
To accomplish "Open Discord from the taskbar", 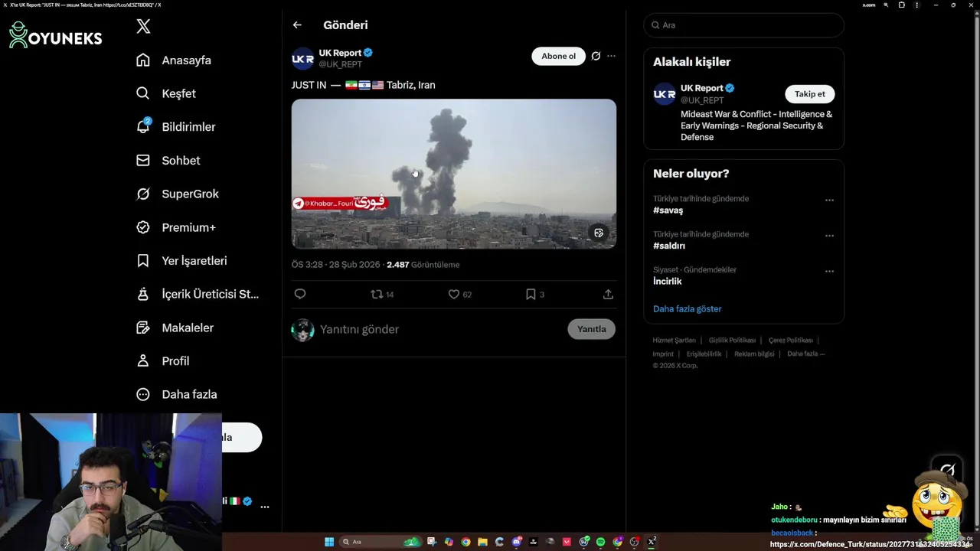I will [517, 542].
